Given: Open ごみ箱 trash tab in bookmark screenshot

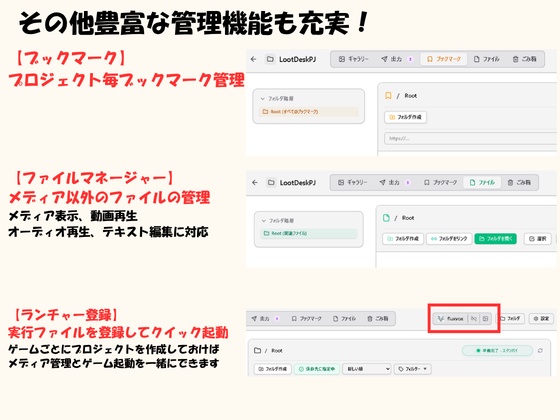Looking at the screenshot, I should point(525,59).
